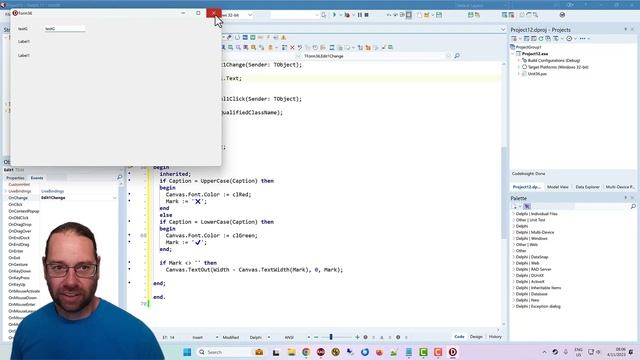This screenshot has height=360, width=640.
Task: Pin the Projects panel with the pin icon
Action: click(x=625, y=29)
